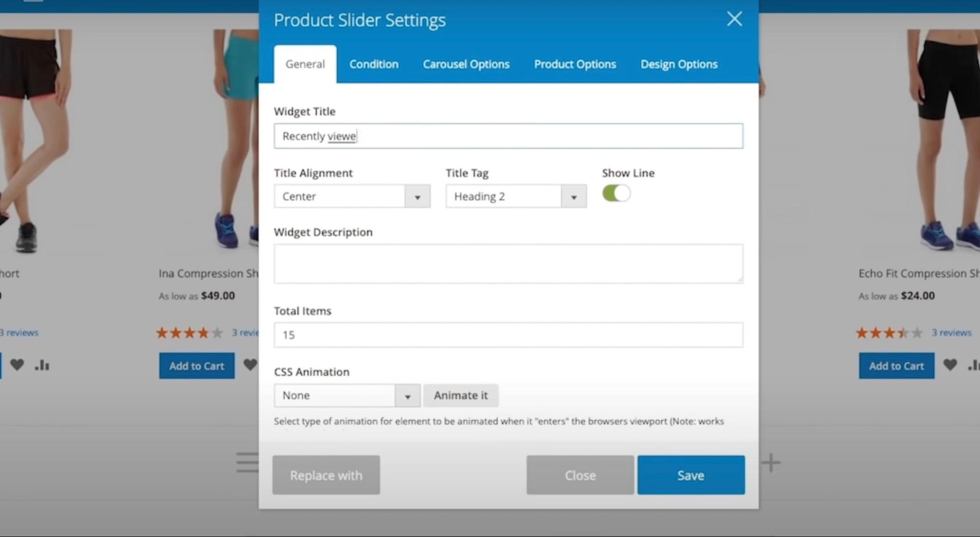The width and height of the screenshot is (980, 537).
Task: Click the Replace with button
Action: click(326, 475)
